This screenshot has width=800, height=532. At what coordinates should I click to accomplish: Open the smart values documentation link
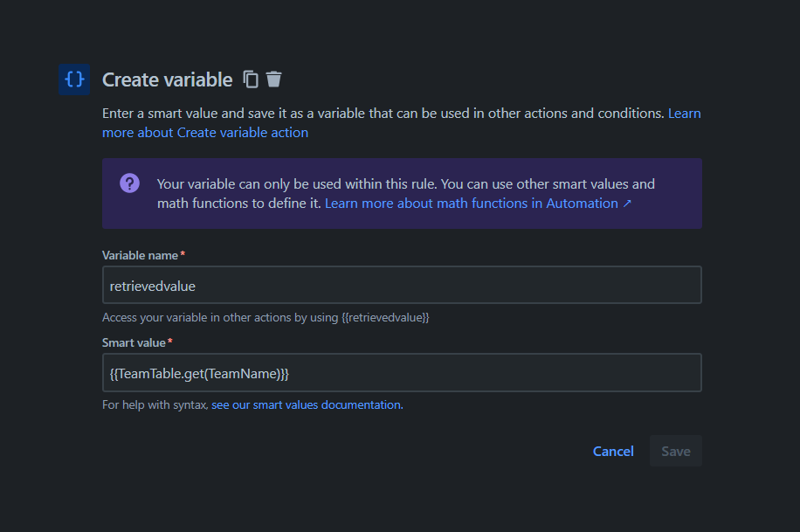point(307,404)
